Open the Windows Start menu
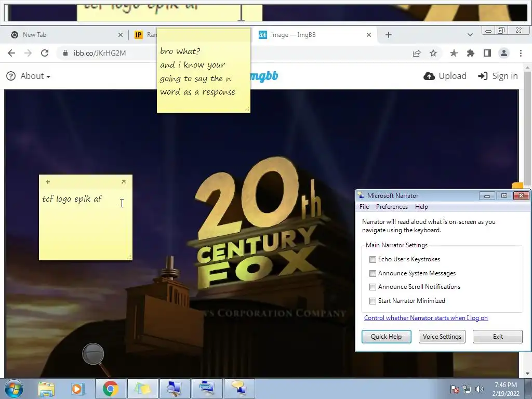 (x=14, y=389)
